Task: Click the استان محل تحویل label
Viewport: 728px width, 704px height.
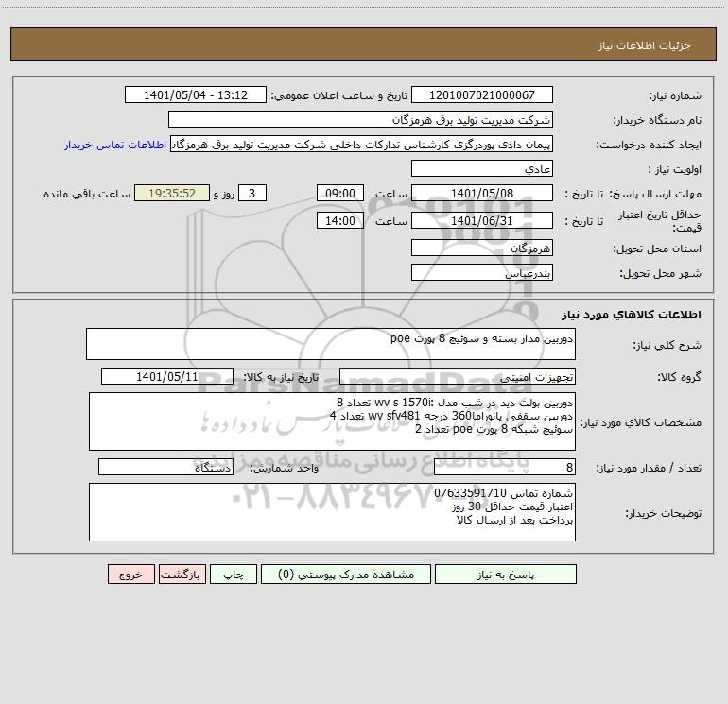Action: coord(657,249)
